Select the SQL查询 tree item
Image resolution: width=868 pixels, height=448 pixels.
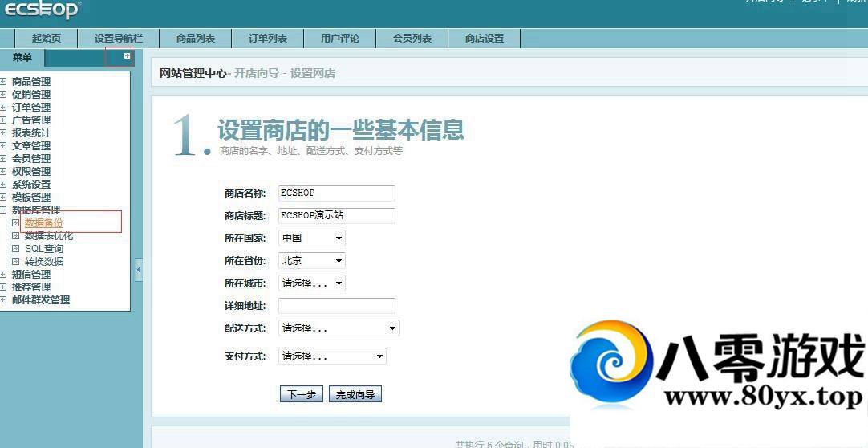(43, 249)
